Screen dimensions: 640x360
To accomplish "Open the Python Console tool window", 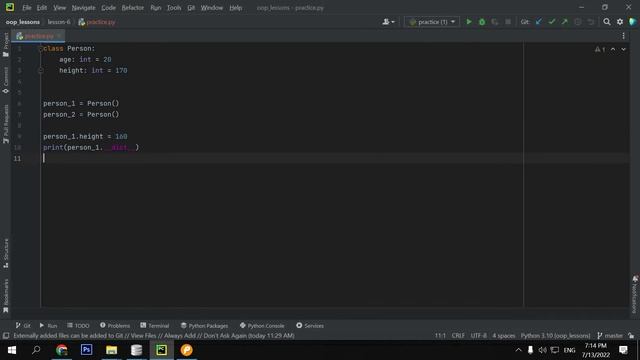I will coord(262,325).
